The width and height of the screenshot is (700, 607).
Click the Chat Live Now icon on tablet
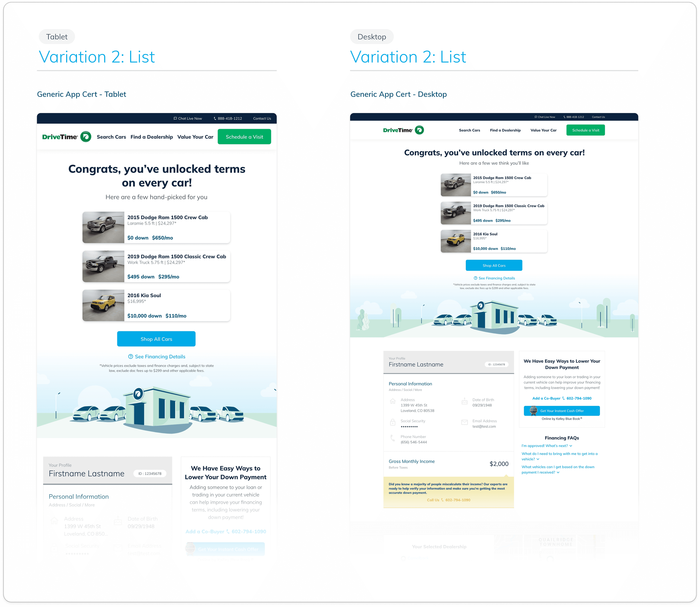coord(175,118)
